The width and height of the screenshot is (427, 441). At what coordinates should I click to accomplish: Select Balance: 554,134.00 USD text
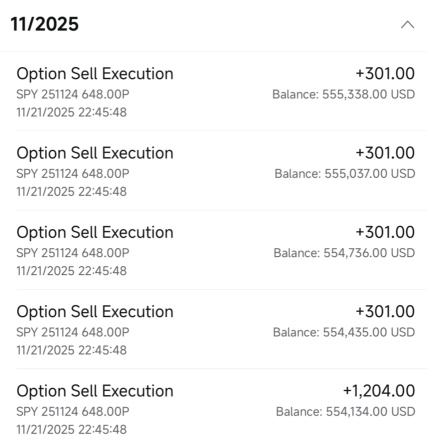(346, 412)
